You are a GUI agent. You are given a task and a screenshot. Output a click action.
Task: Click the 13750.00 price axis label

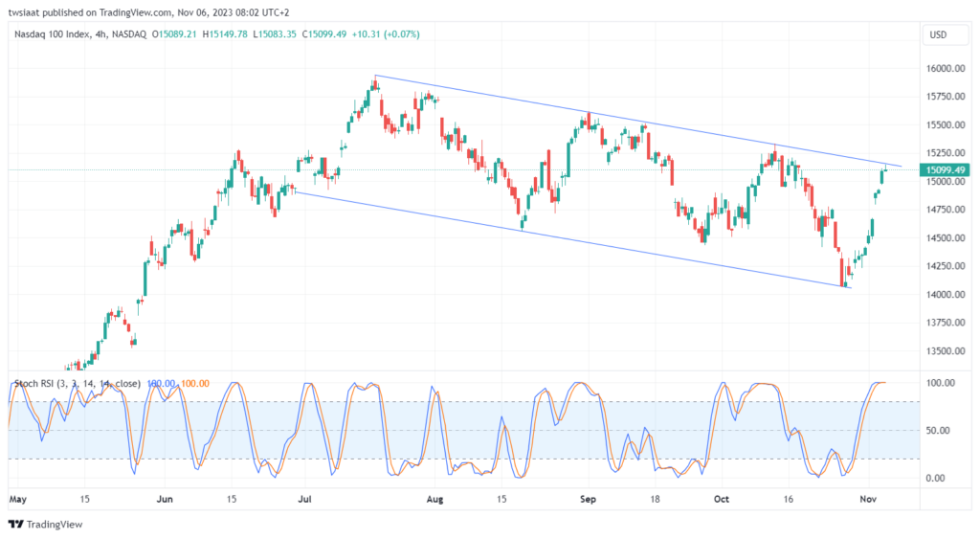946,323
